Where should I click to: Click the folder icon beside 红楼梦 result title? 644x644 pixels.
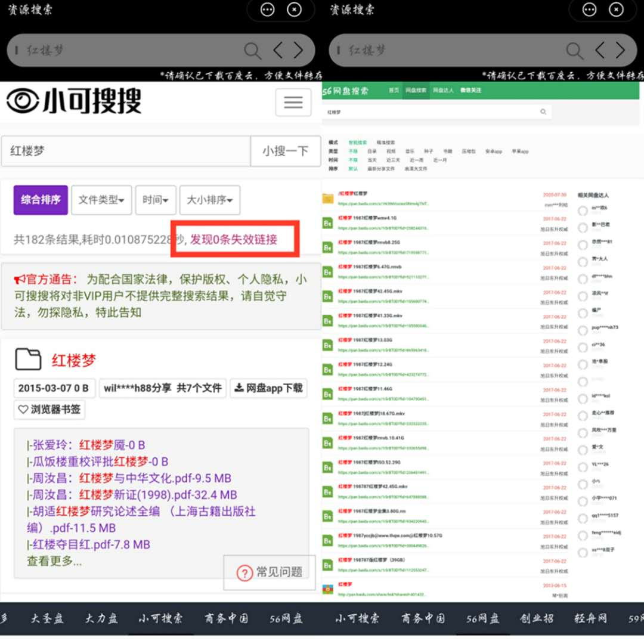click(x=29, y=360)
